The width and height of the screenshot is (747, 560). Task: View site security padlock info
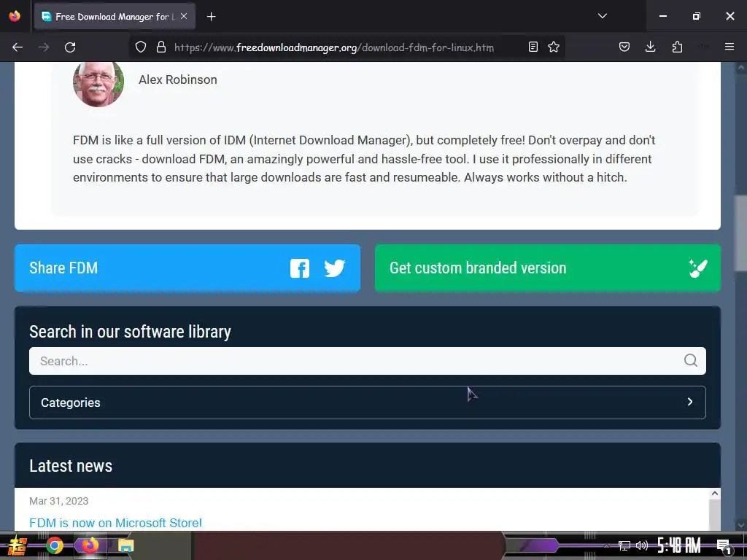[x=161, y=47]
